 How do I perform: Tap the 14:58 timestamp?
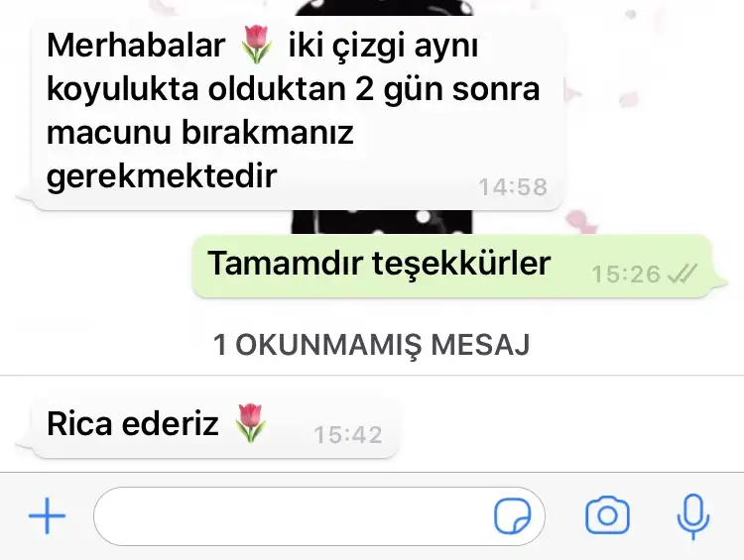click(x=513, y=186)
